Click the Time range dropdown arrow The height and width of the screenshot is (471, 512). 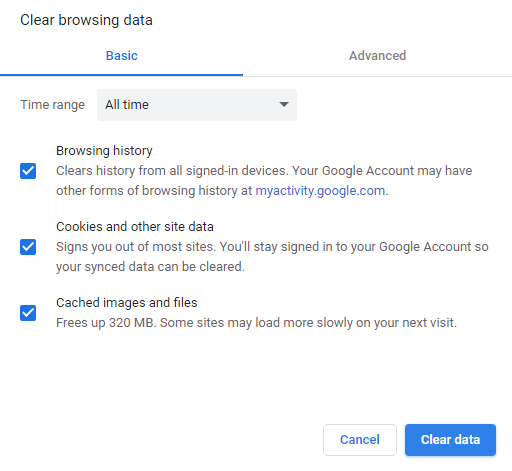(284, 105)
